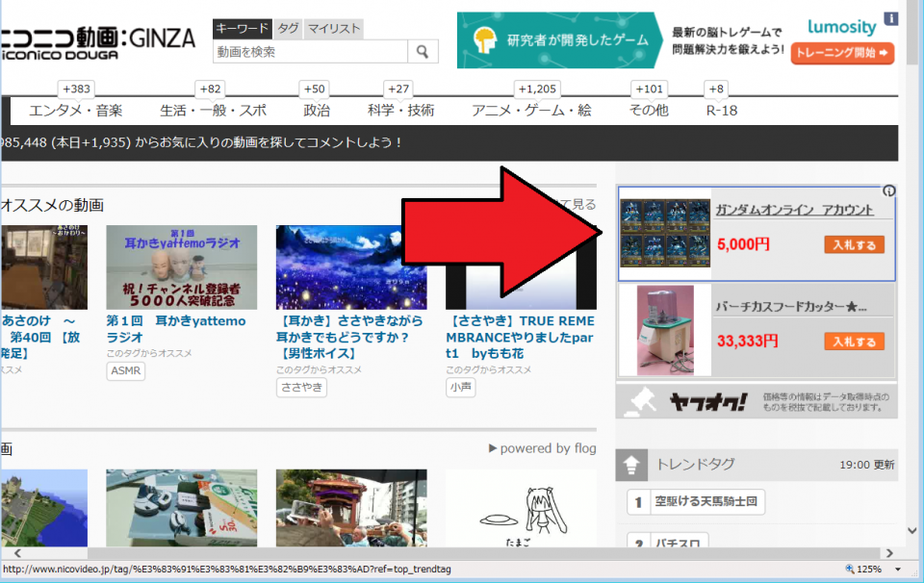Viewport: 924px width, 583px height.
Task: Click the トレーニング開始 button
Action: tap(842, 54)
